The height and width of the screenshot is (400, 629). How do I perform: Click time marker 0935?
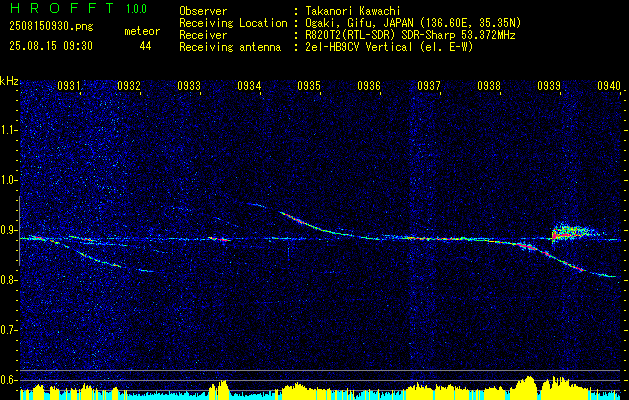[x=308, y=86]
